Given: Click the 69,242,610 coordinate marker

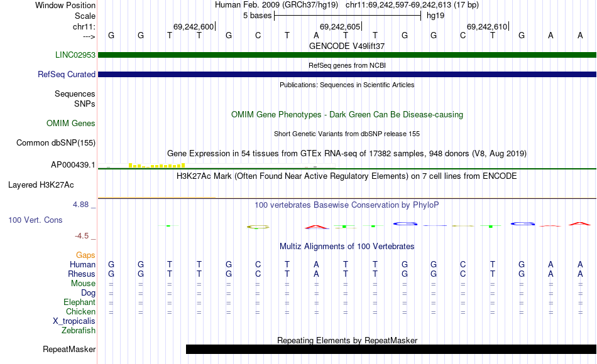Looking at the screenshot, I should tap(488, 26).
